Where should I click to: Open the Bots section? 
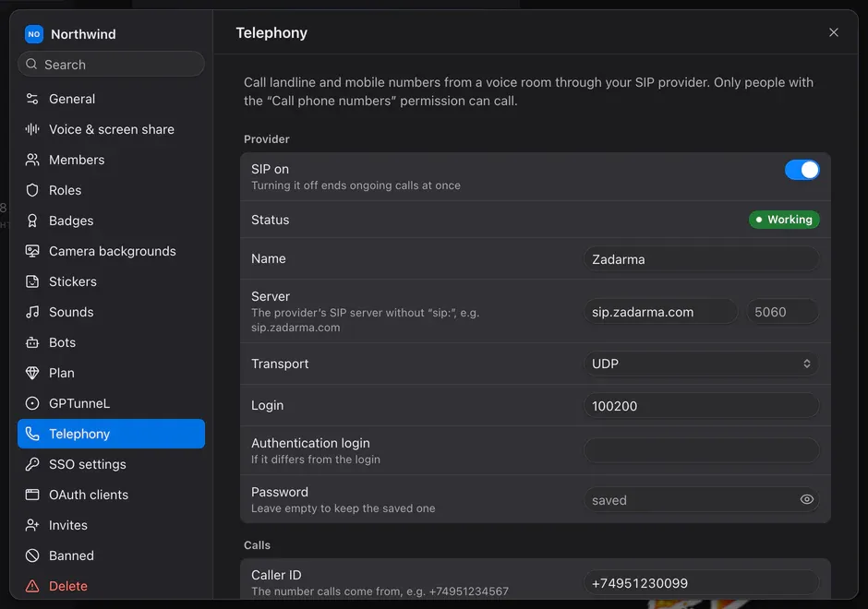pos(111,342)
